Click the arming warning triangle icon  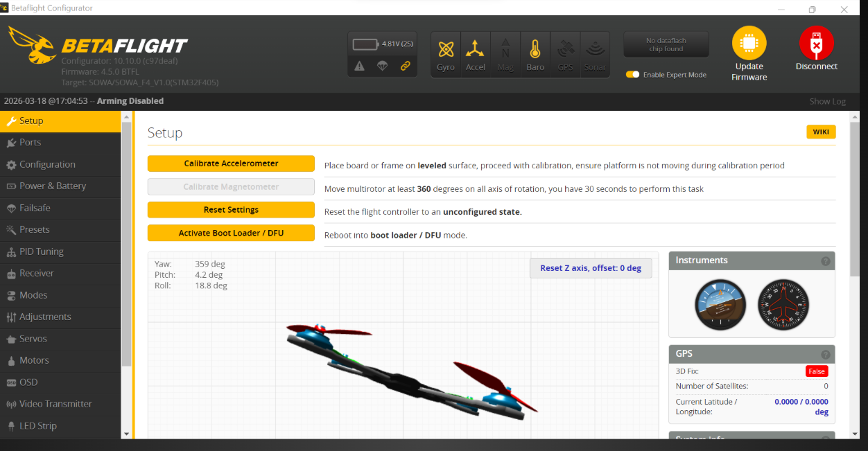359,66
